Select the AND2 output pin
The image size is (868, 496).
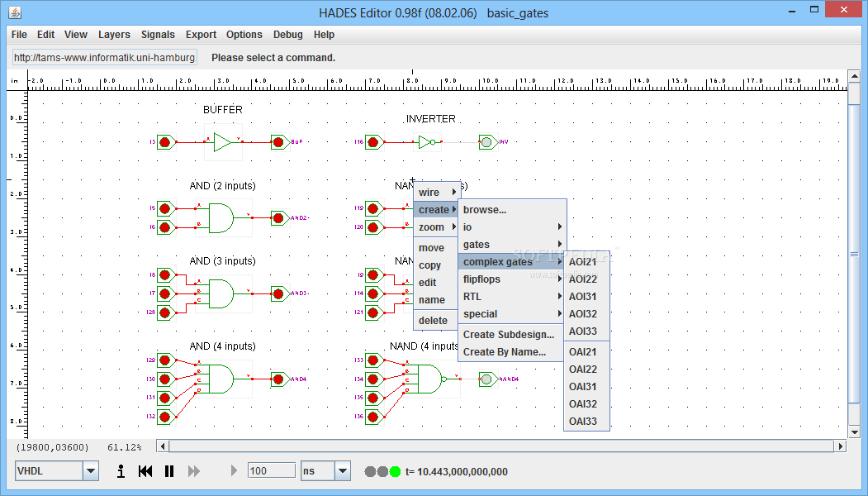(279, 218)
